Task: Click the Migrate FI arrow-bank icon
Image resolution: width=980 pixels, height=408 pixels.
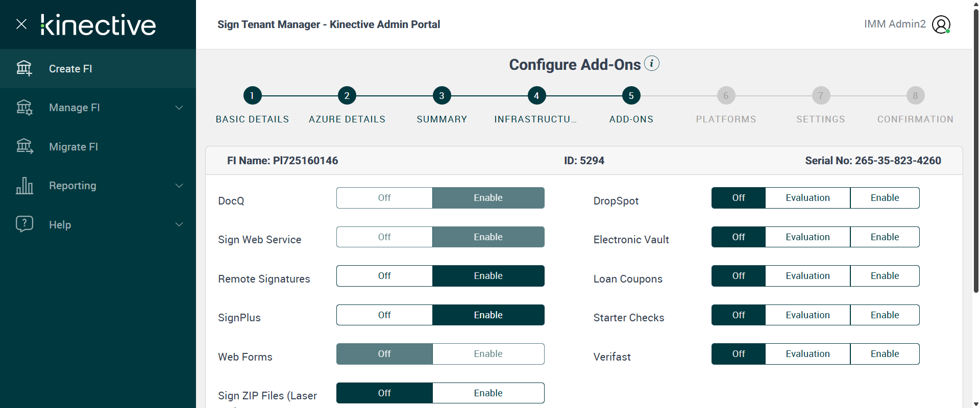Action: (x=24, y=146)
